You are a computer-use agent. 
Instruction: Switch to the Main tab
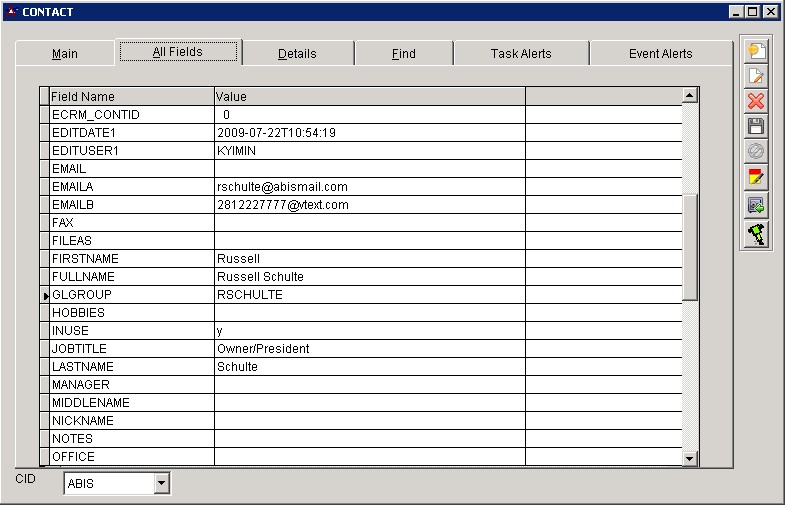click(65, 54)
